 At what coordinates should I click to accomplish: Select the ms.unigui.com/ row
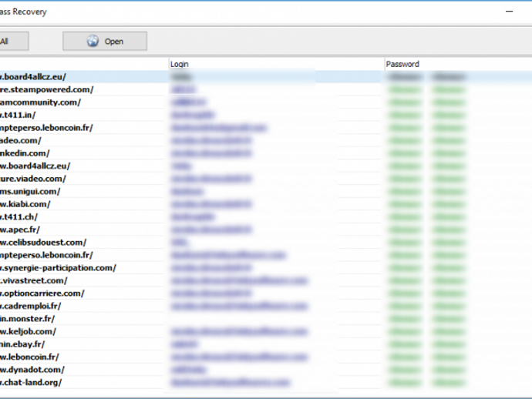click(x=266, y=192)
